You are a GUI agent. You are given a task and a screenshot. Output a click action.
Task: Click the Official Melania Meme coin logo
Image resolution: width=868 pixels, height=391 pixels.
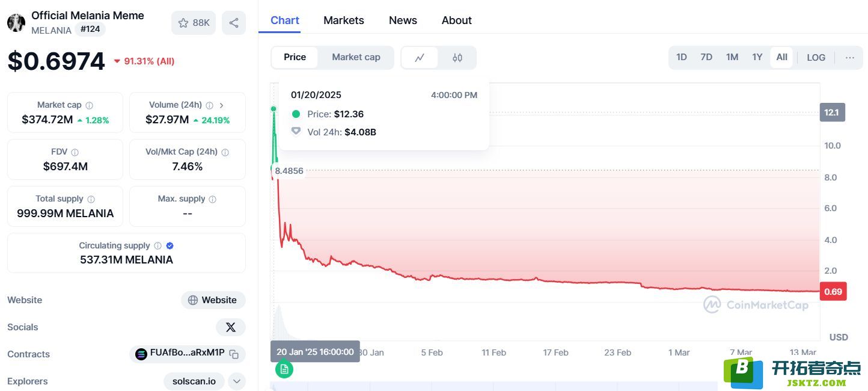(16, 23)
